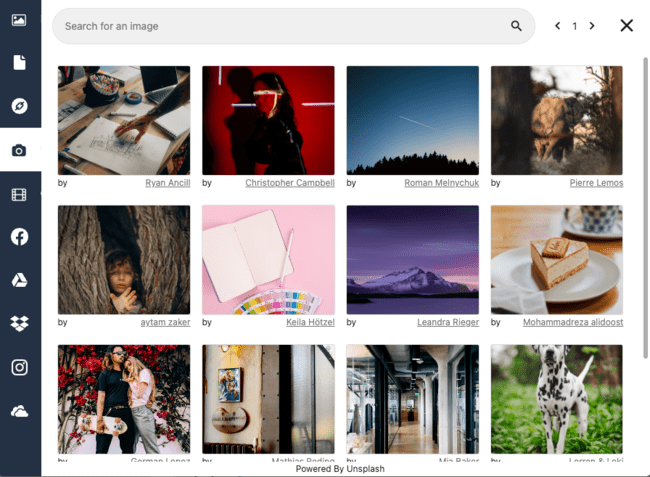Open Mohammadreza alidoost's photographer link

(573, 322)
